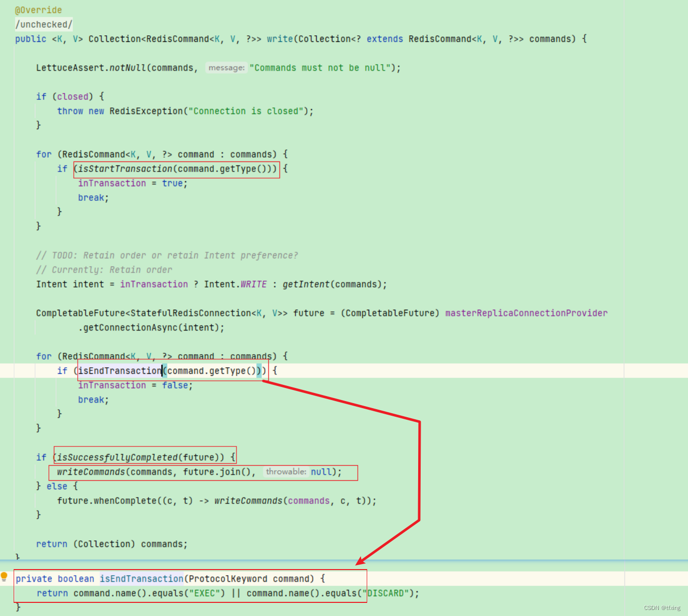688x616 pixels.
Task: Click the 'throw' keyword
Action: coord(70,111)
